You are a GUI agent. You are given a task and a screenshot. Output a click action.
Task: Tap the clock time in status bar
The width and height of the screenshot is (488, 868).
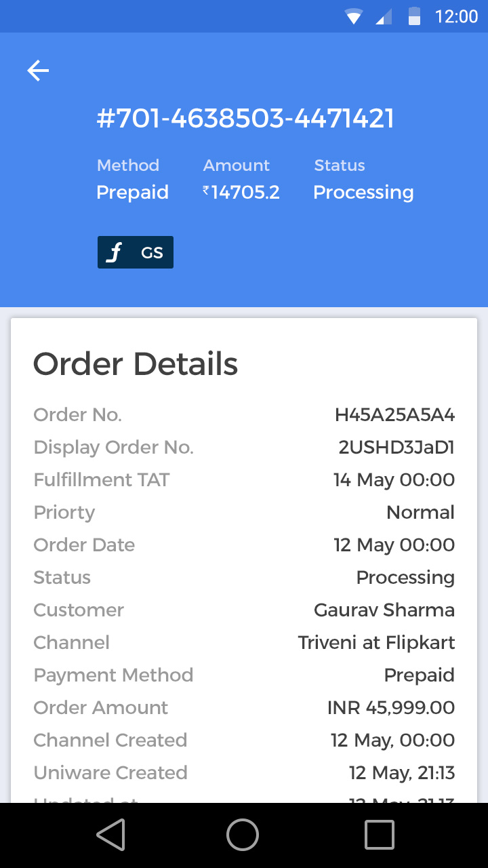click(456, 16)
